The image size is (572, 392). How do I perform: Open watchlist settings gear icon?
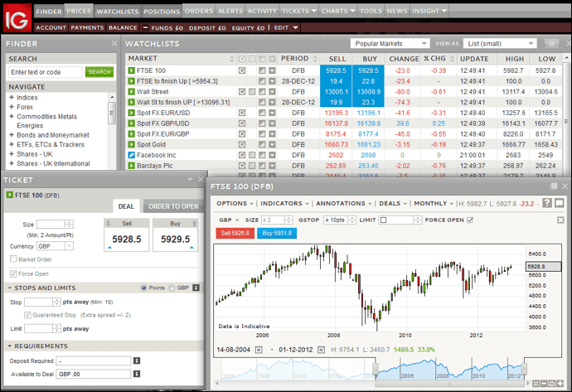coord(551,43)
